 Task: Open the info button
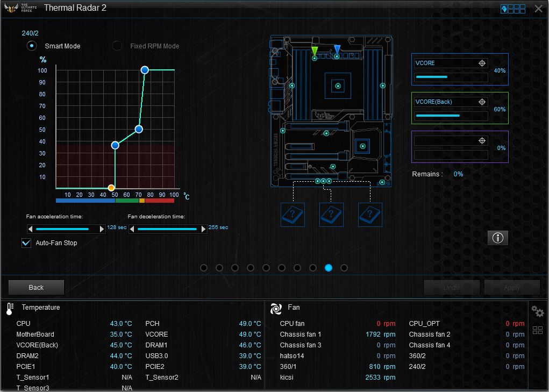(497, 238)
